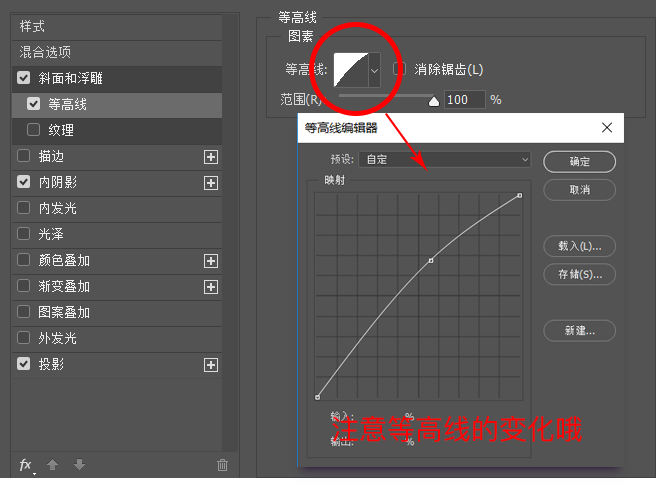Image resolution: width=656 pixels, height=485 pixels.
Task: Add another 颜色叠加 effect with plus icon
Action: 211,261
